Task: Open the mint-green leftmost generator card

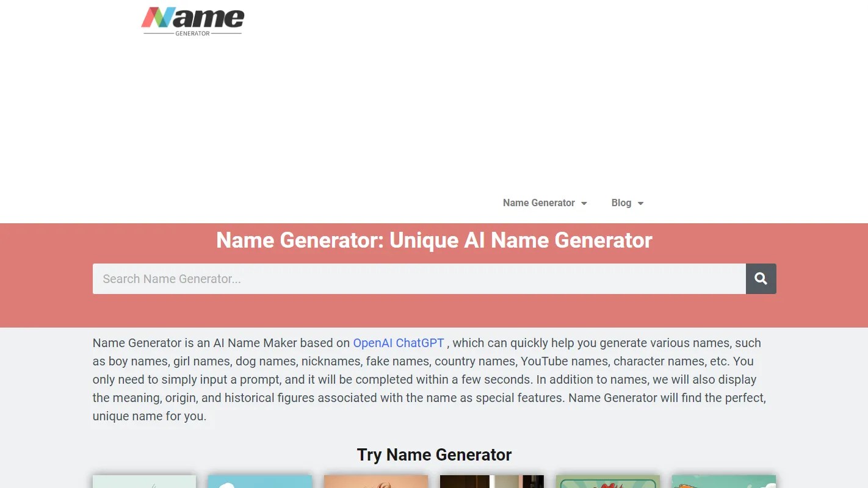Action: coord(144,483)
